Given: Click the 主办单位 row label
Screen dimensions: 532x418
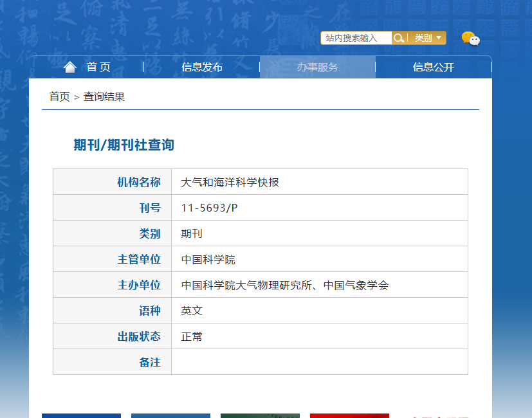Looking at the screenshot, I should tap(139, 286).
